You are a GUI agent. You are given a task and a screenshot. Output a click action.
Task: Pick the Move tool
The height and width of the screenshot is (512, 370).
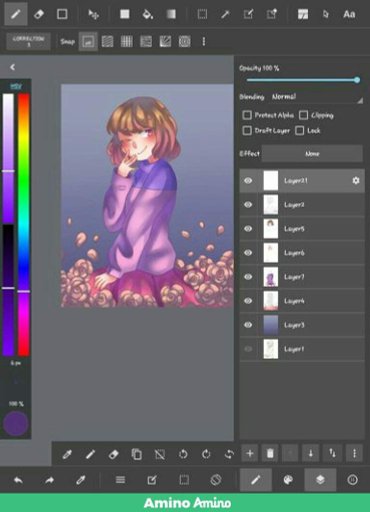[x=93, y=14]
